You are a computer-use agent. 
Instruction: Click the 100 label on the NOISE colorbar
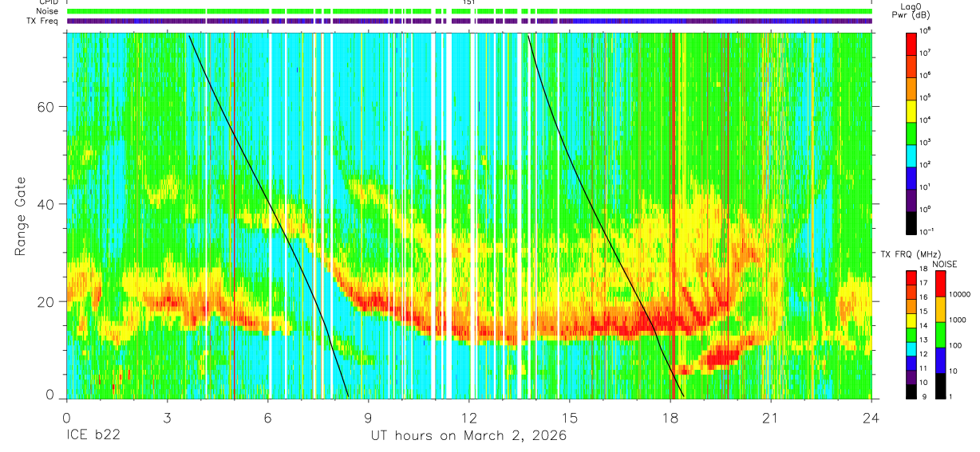tap(957, 346)
